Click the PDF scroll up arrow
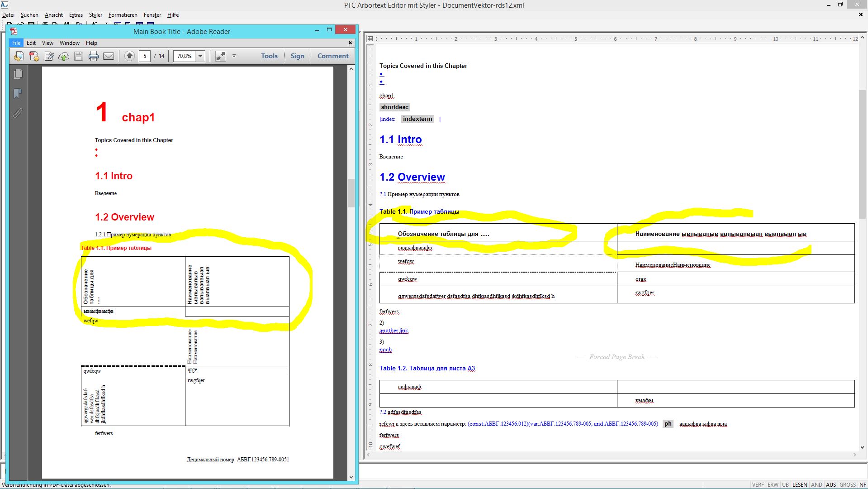Viewport: 868px width, 489px height. coord(351,69)
